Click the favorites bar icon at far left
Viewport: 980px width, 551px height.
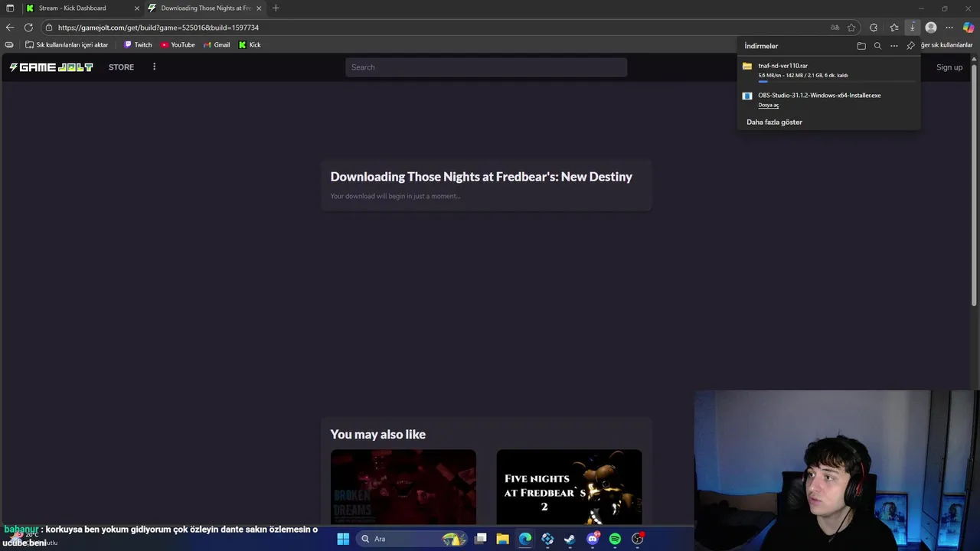9,44
